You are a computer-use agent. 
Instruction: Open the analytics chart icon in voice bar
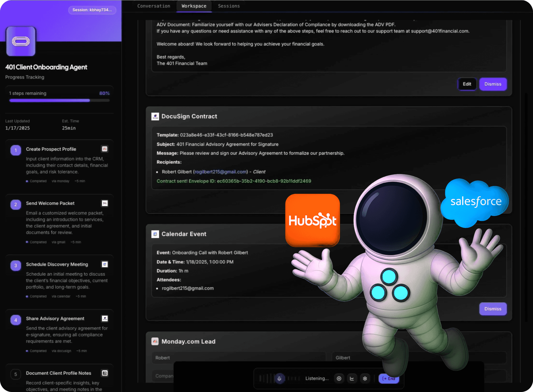click(x=352, y=379)
